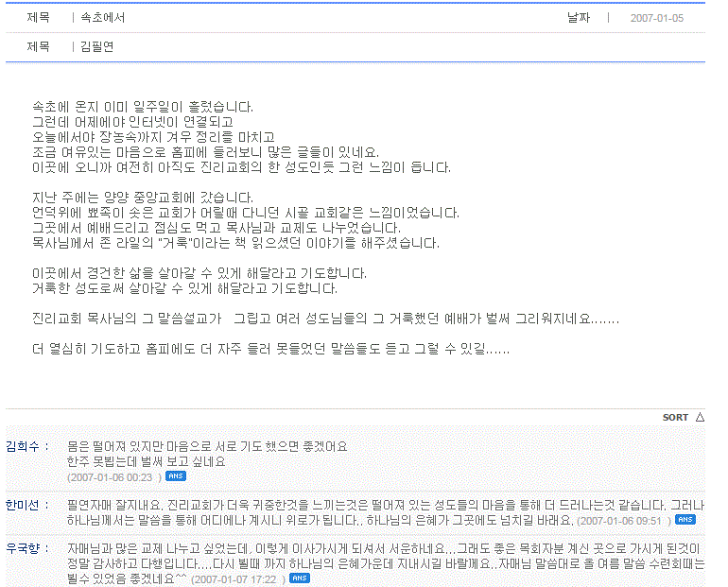Click line '오늘에서야 장농속까지 겨우 정리를 마치고'
Screen dimensions: 728x587
(154, 137)
